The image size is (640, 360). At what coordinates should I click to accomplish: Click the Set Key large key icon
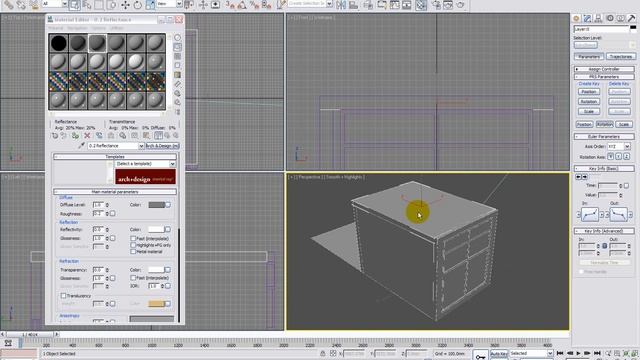481,355
